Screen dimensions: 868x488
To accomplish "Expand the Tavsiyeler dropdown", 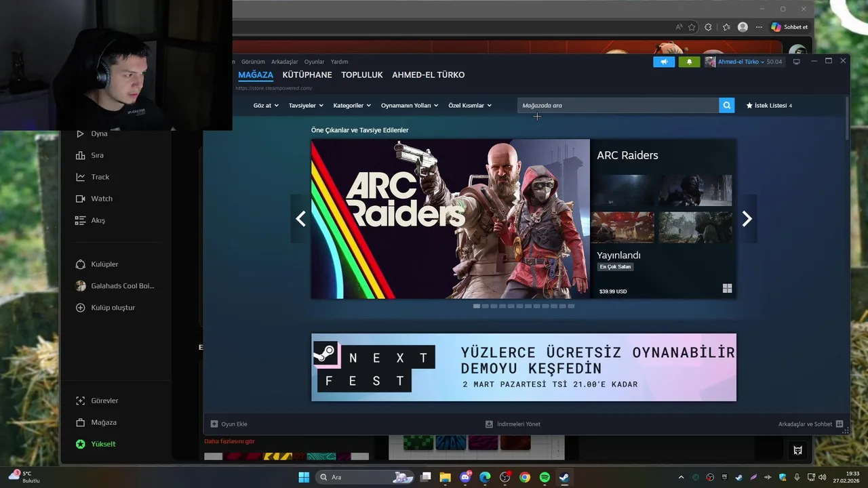I will point(306,106).
